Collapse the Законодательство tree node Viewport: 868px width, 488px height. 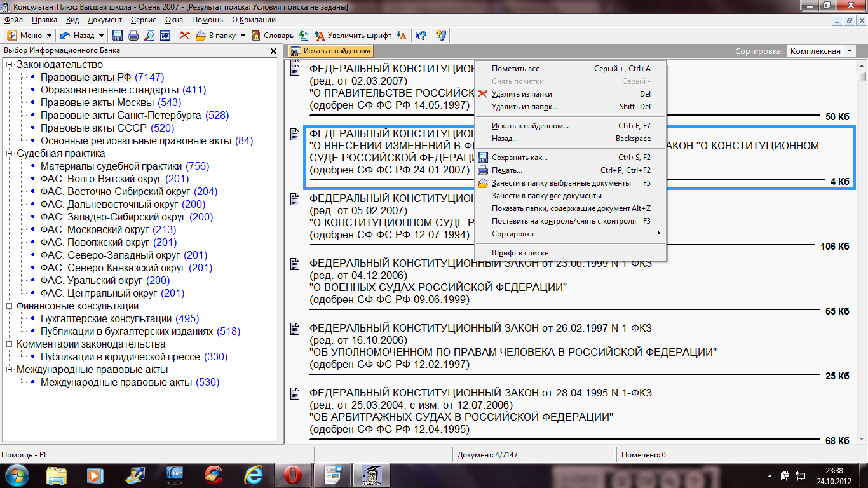click(10, 64)
